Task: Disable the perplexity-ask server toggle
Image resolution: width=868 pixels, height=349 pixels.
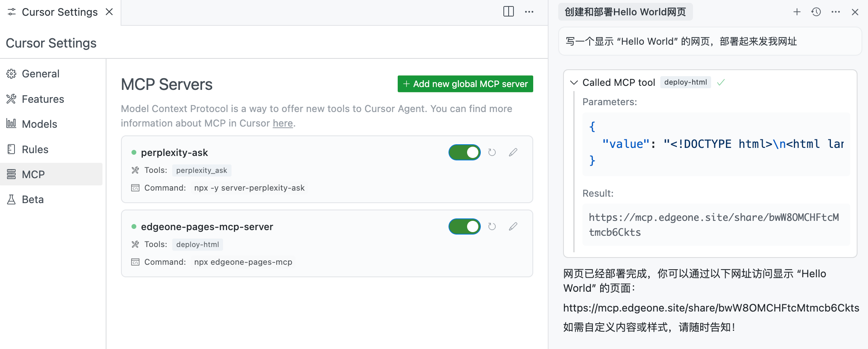Action: [x=464, y=152]
